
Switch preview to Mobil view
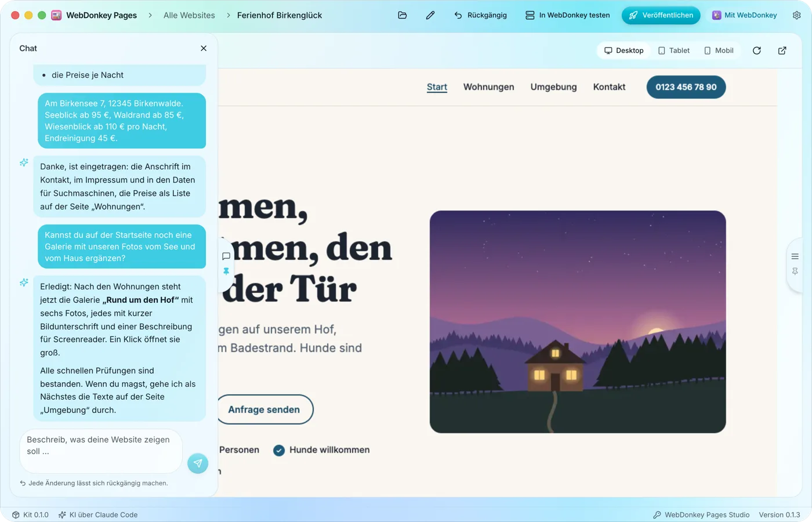click(x=719, y=50)
